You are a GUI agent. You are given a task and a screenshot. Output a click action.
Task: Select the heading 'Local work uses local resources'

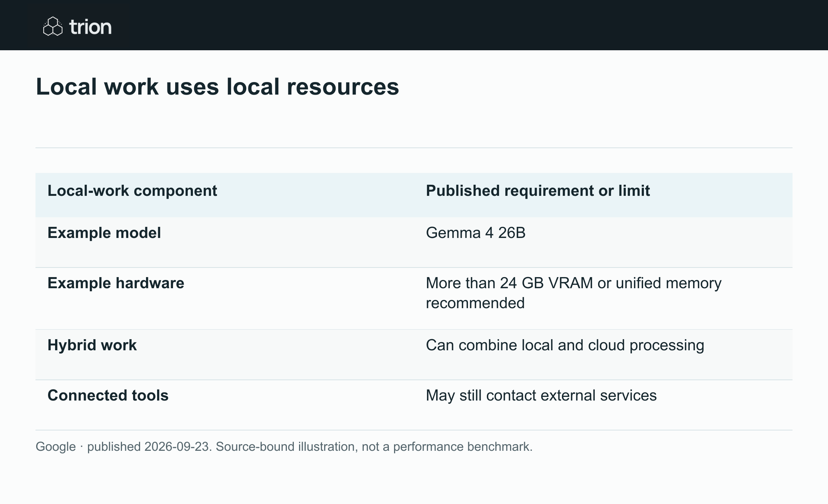click(x=217, y=87)
